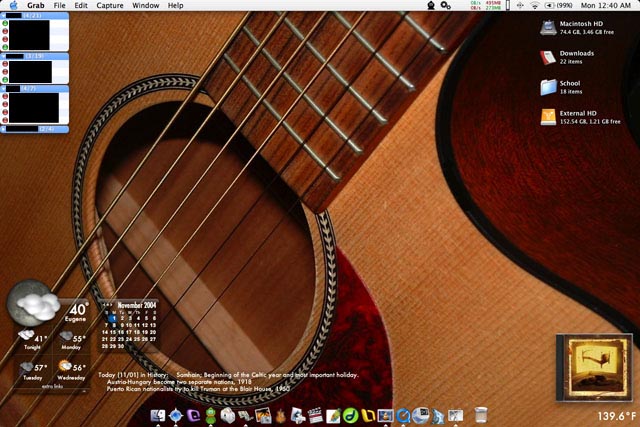Click the current weather 40° Eugene
This screenshot has width=640, height=427.
76,312
